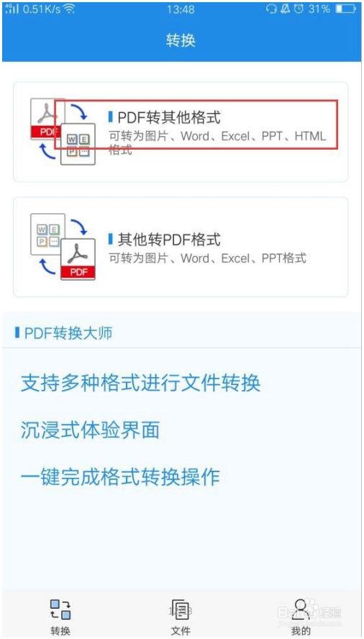
Task: Tap the PDF-to-other-formats conversion icon
Action: click(x=63, y=131)
